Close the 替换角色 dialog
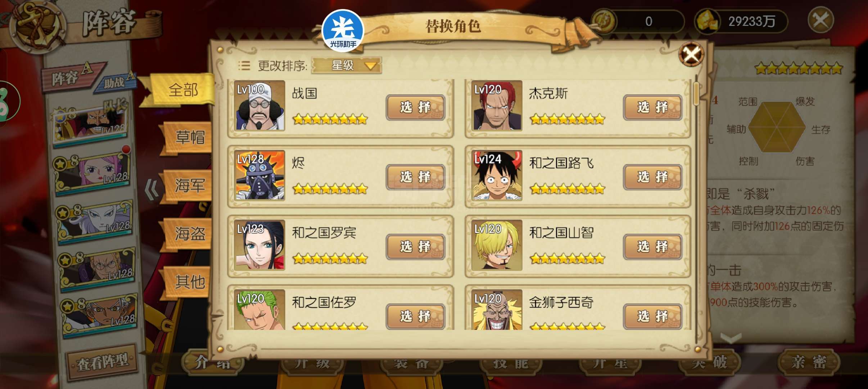Image resolution: width=868 pixels, height=389 pixels. 691,55
